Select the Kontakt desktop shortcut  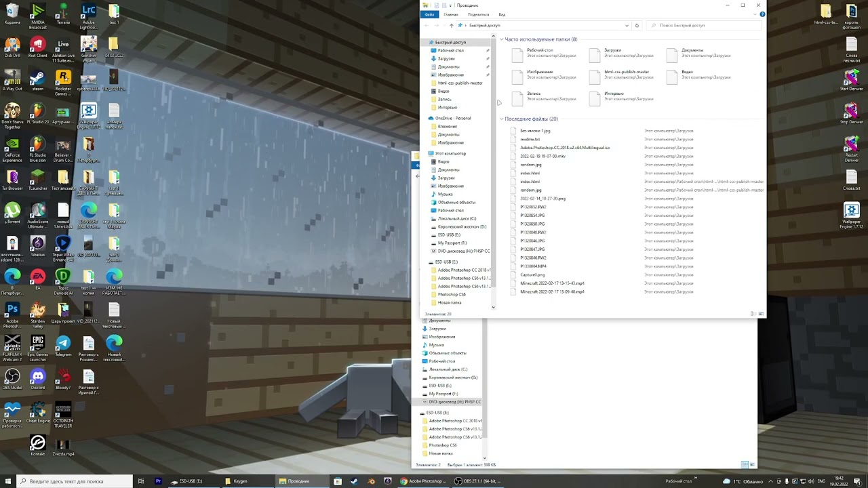pyautogui.click(x=38, y=447)
